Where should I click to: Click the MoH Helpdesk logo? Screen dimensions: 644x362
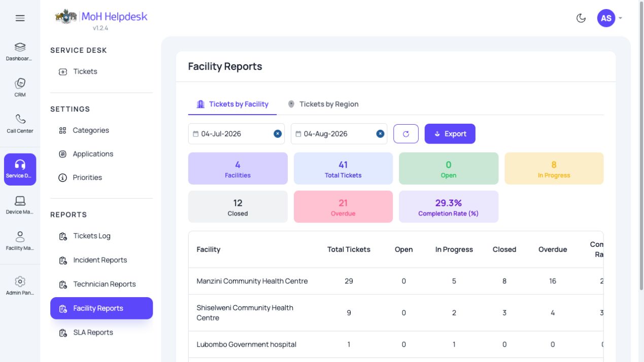(101, 17)
